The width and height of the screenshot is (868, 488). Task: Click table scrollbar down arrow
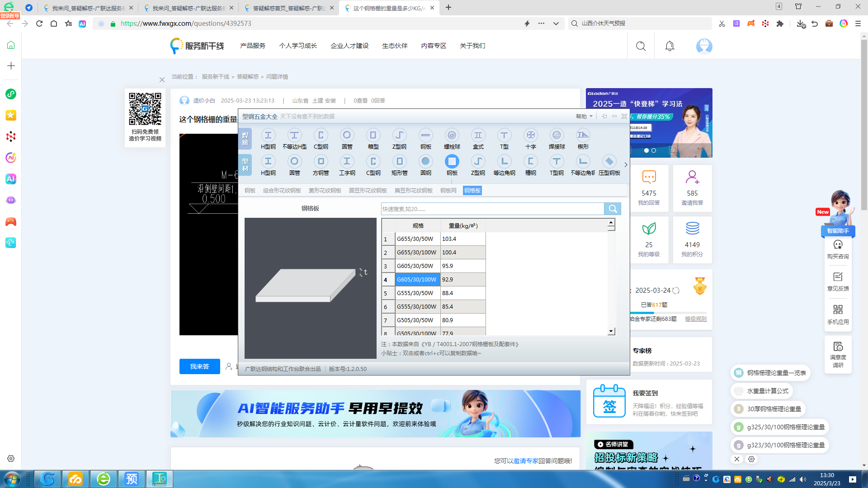click(x=611, y=331)
